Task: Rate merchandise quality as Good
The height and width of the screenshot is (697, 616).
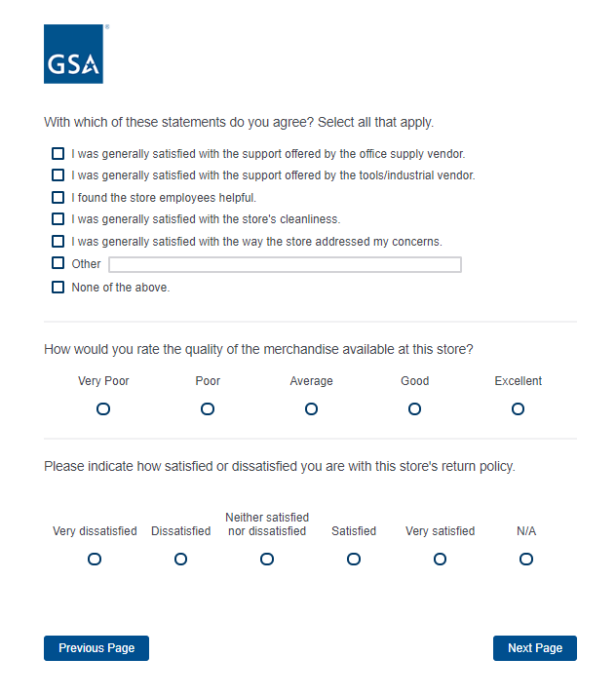Action: point(414,409)
